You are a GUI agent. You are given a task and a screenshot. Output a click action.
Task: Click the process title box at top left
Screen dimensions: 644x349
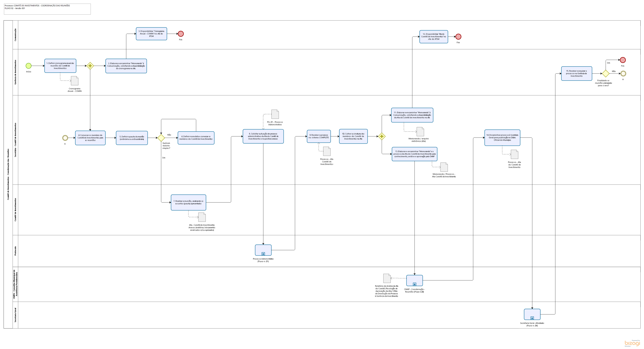[47, 9]
